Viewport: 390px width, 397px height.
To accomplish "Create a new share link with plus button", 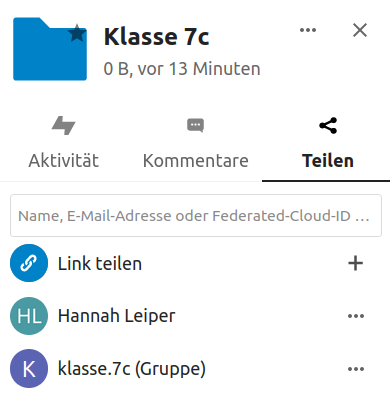I will pos(355,263).
